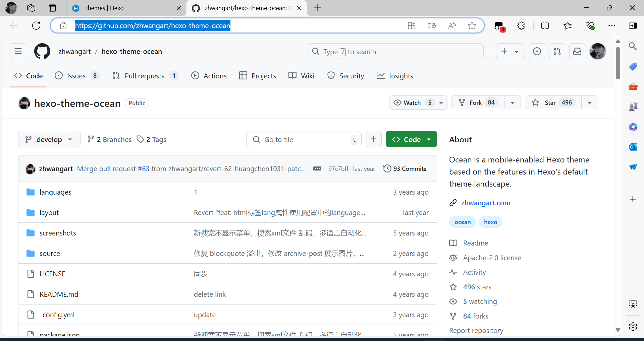Open the LICENSE file
The image size is (644, 341).
pos(52,274)
